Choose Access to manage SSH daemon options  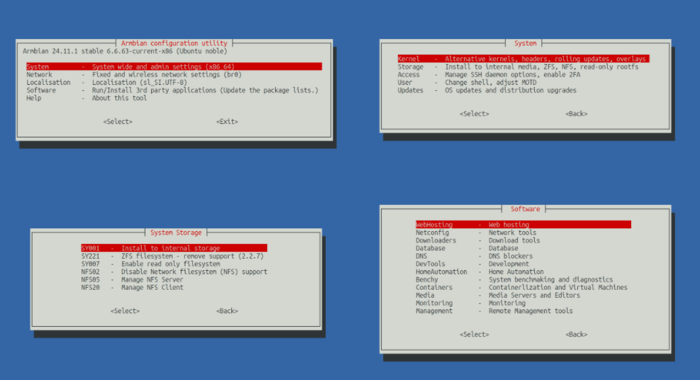pos(523,75)
